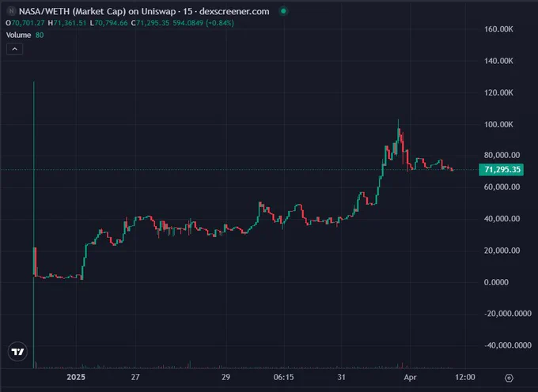Click the Volume 80 indicator label
The height and width of the screenshot is (392, 538).
click(x=25, y=35)
